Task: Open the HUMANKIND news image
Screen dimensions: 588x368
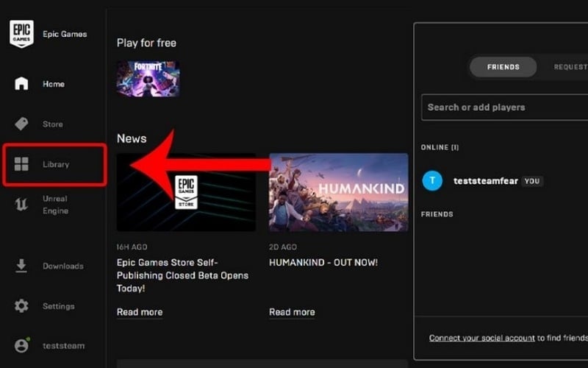Action: [x=338, y=192]
